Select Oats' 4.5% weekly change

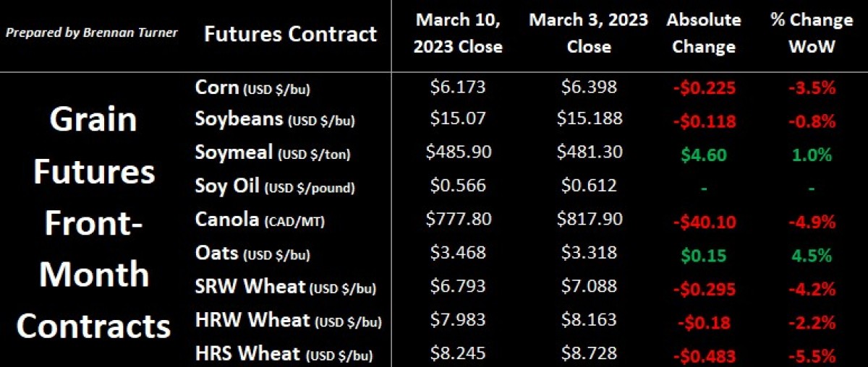(812, 254)
